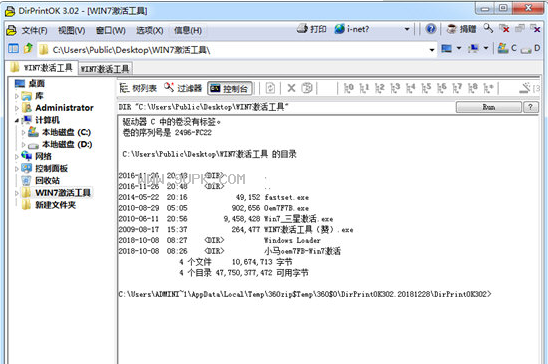Click the magnifier search icon in top toolbar
Image resolution: width=548 pixels, height=364 pixels.
pyautogui.click(x=488, y=29)
